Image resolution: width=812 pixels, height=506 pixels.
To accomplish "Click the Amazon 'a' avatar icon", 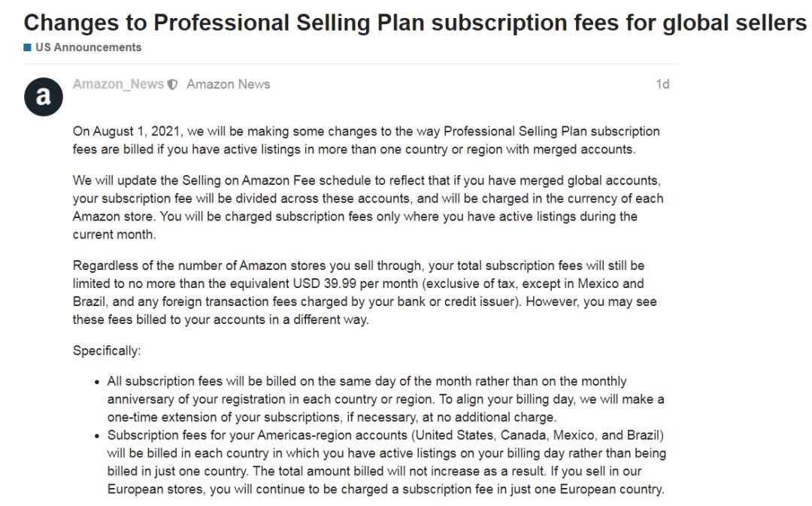I will point(44,97).
